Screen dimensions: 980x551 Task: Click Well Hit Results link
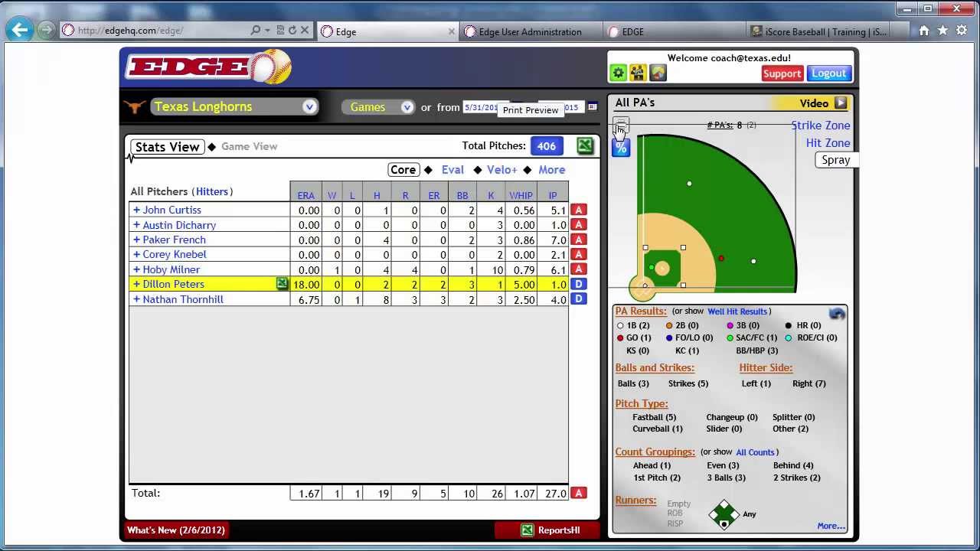737,311
